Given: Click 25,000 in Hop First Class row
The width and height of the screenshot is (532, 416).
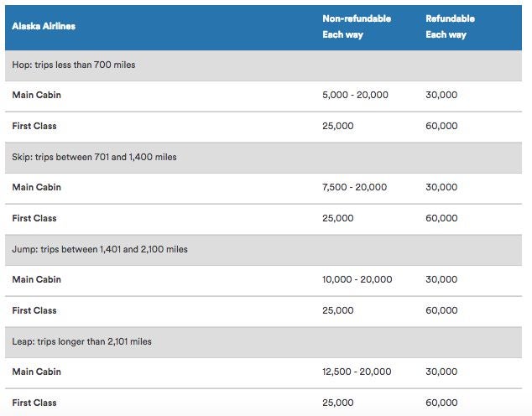Looking at the screenshot, I should tap(338, 126).
